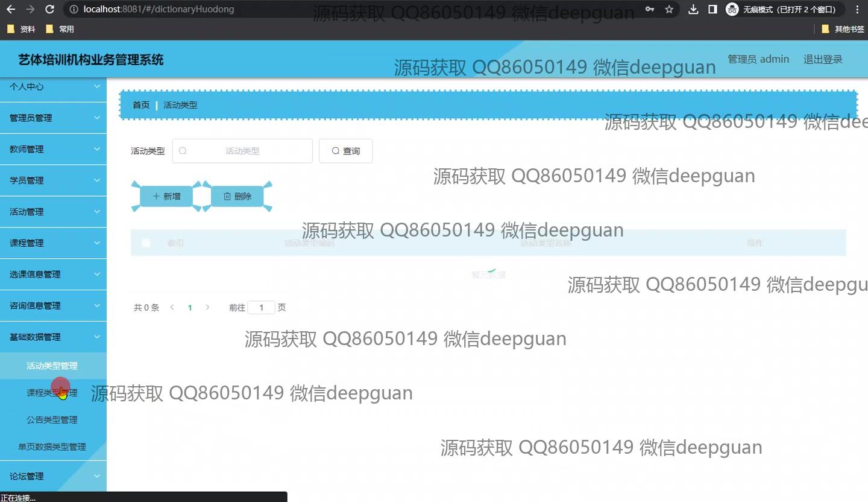Click the 新增 add button
The width and height of the screenshot is (868, 502).
(x=166, y=196)
